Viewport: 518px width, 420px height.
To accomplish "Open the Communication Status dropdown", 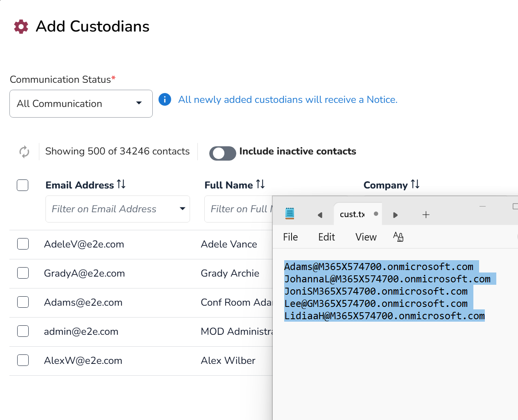I will (x=81, y=104).
